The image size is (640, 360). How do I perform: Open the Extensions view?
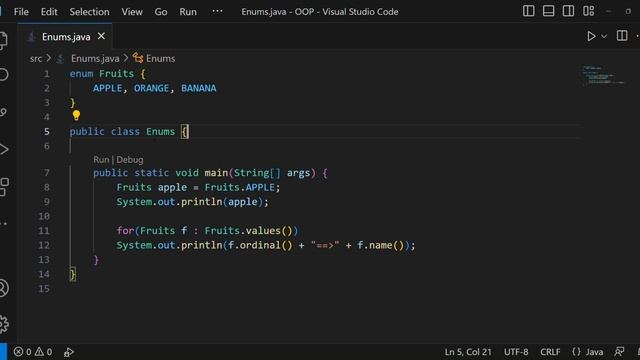(x=4, y=187)
